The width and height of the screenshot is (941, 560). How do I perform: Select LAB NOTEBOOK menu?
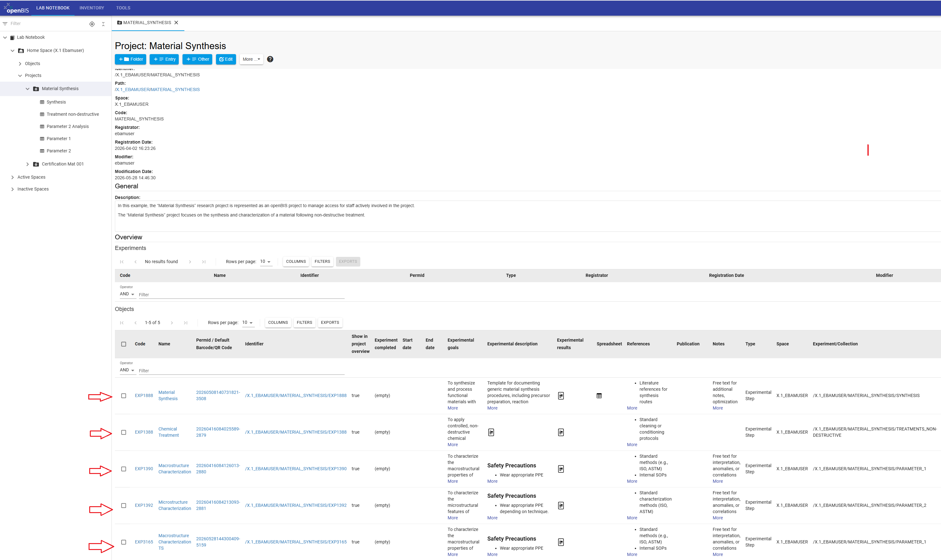pyautogui.click(x=53, y=8)
